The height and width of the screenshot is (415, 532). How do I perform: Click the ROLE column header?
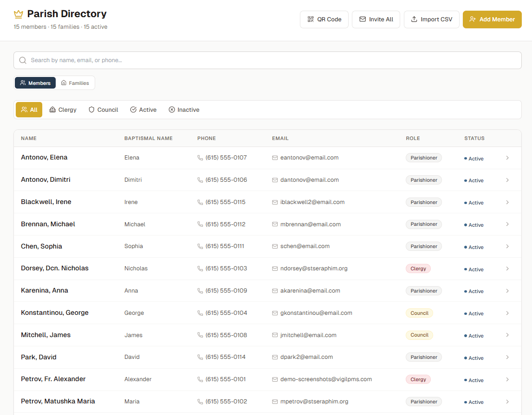pyautogui.click(x=413, y=138)
